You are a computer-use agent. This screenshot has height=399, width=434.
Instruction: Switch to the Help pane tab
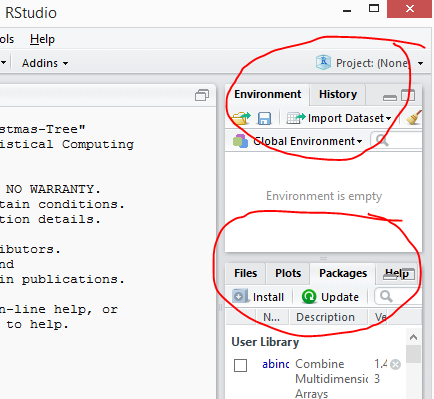[x=397, y=273]
